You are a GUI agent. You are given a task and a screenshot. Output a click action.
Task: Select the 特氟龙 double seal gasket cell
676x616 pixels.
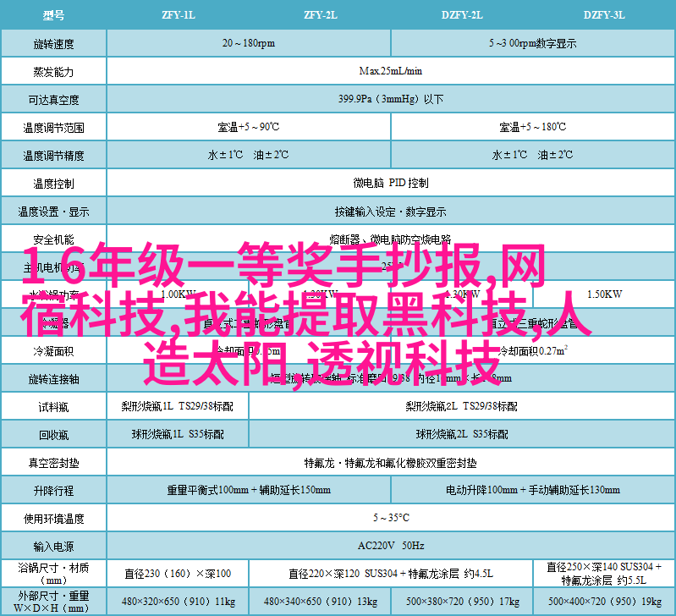pyautogui.click(x=390, y=463)
